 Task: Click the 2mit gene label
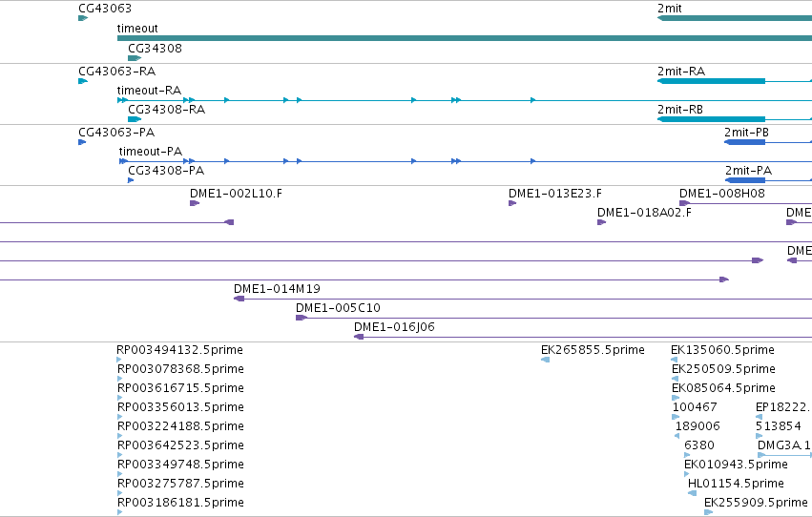(670, 9)
